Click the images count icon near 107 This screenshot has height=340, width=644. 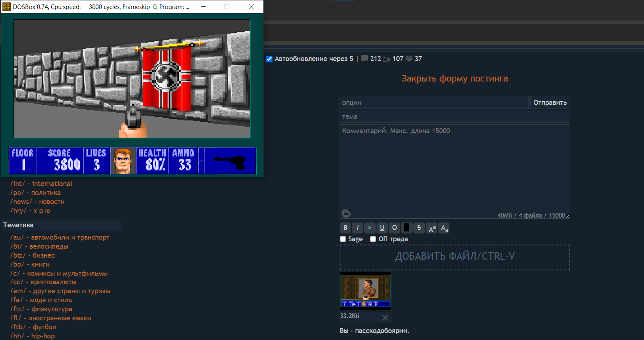386,59
